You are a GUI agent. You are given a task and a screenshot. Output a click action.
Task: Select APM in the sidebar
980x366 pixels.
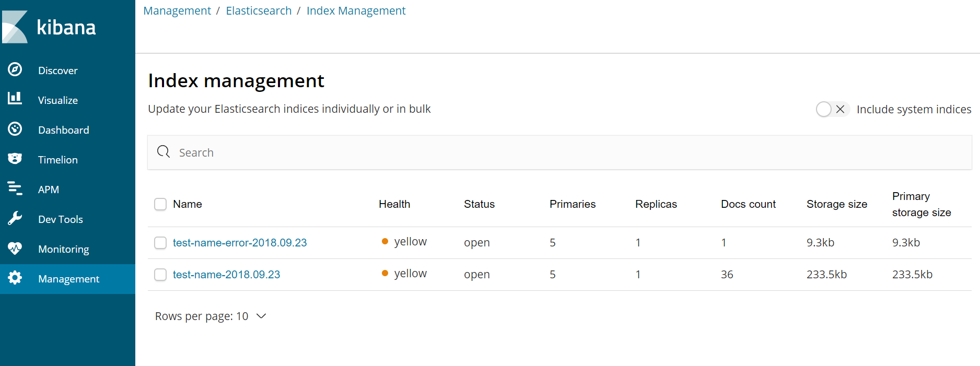pos(67,189)
